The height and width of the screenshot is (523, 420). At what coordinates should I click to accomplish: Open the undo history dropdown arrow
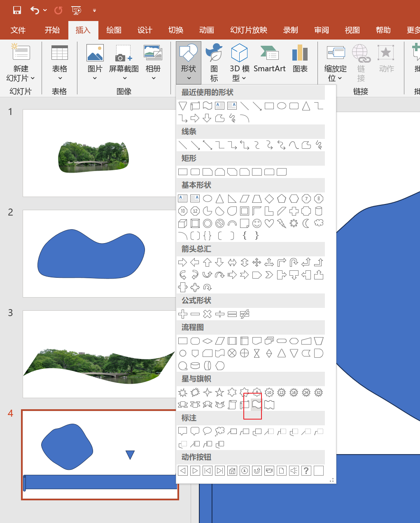(x=45, y=10)
